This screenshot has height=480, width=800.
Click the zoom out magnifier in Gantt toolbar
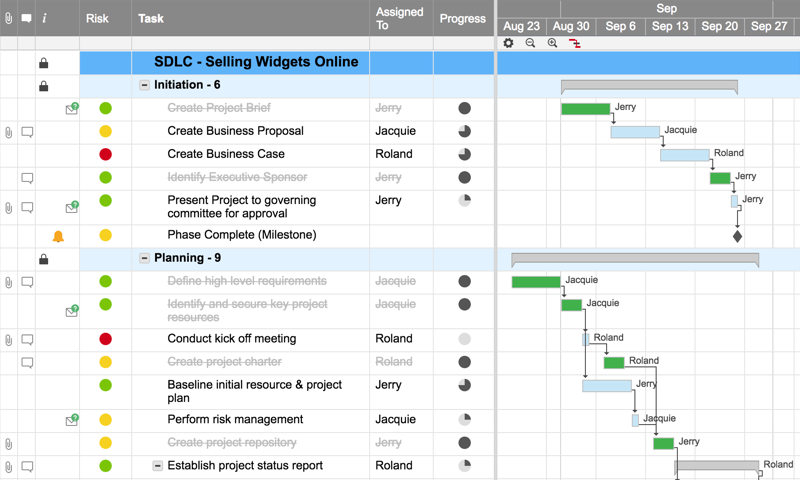coord(530,43)
